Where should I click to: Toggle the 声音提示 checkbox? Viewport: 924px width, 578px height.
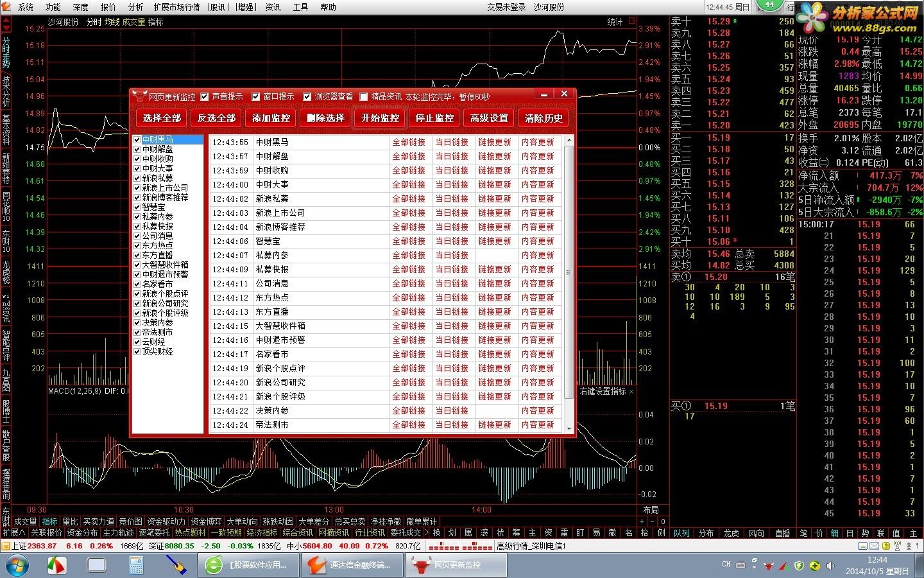[x=205, y=96]
